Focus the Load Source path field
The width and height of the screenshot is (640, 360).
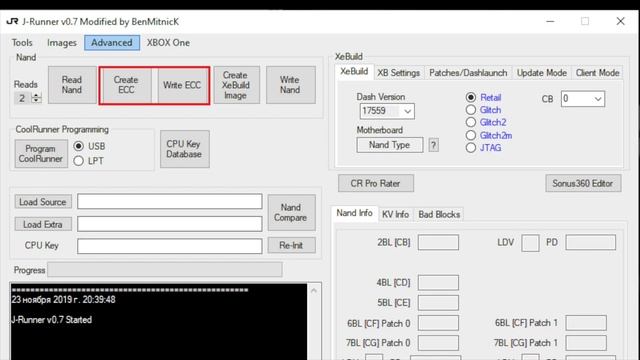pos(169,202)
